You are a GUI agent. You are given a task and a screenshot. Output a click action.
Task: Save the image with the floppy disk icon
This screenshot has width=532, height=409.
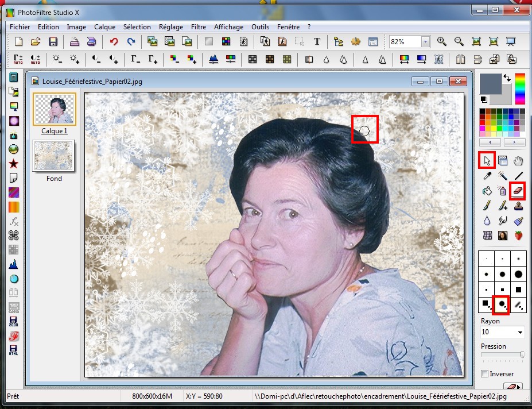[x=53, y=41]
